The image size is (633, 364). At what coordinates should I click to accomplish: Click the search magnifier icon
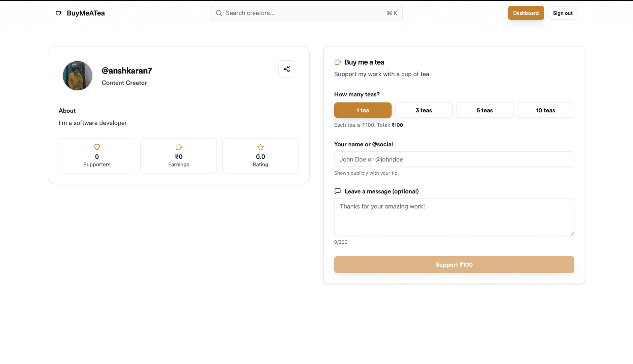click(219, 13)
